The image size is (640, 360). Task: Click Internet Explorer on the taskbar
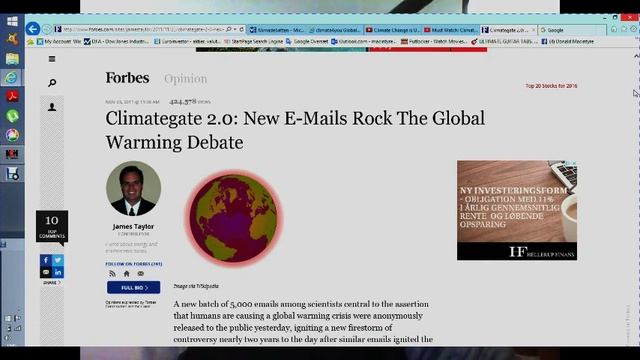(x=11, y=77)
